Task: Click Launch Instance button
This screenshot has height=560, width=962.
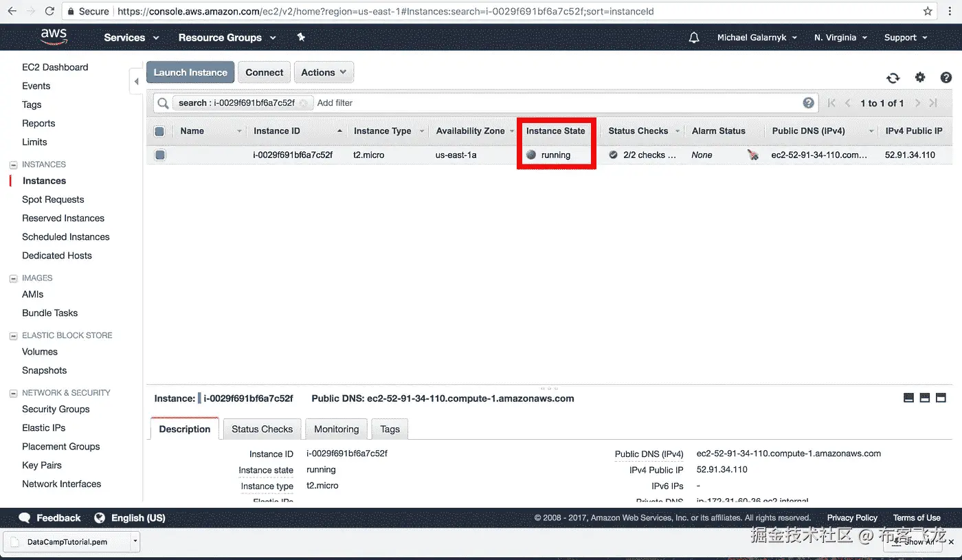Action: (x=190, y=72)
